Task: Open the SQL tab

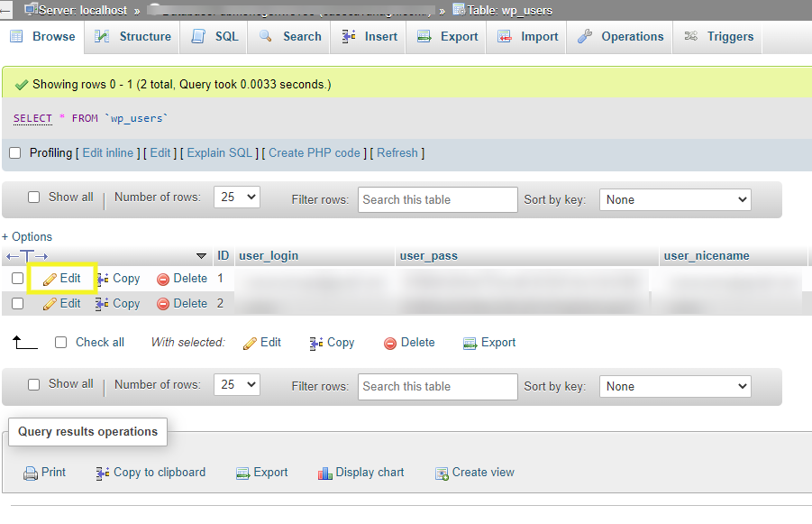Action: pyautogui.click(x=214, y=37)
